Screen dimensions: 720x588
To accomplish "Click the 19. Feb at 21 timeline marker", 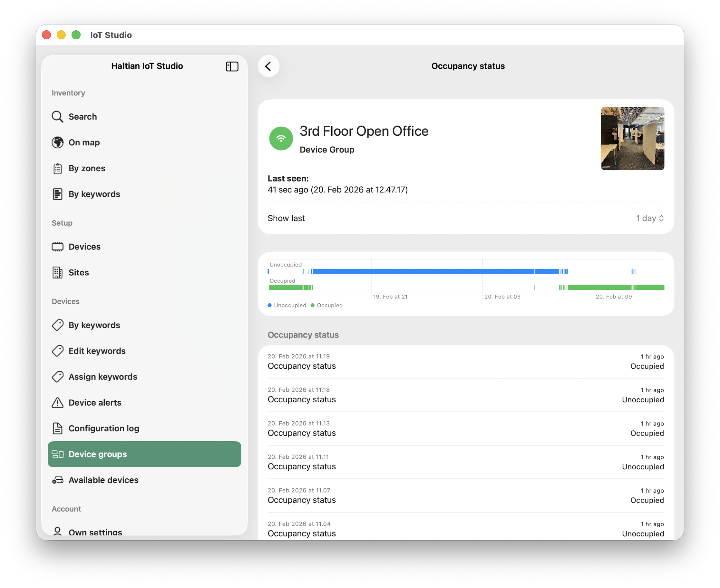I will point(391,296).
